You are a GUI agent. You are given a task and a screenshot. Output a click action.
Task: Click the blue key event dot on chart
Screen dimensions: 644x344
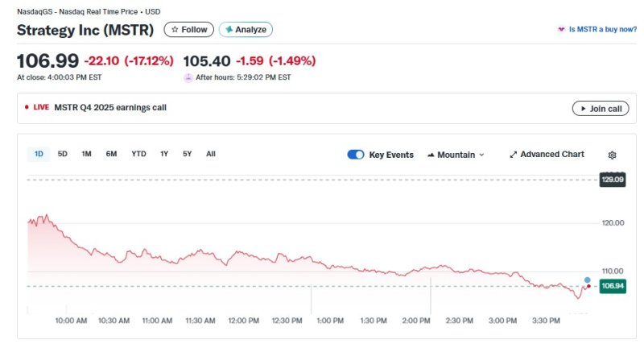(x=588, y=280)
